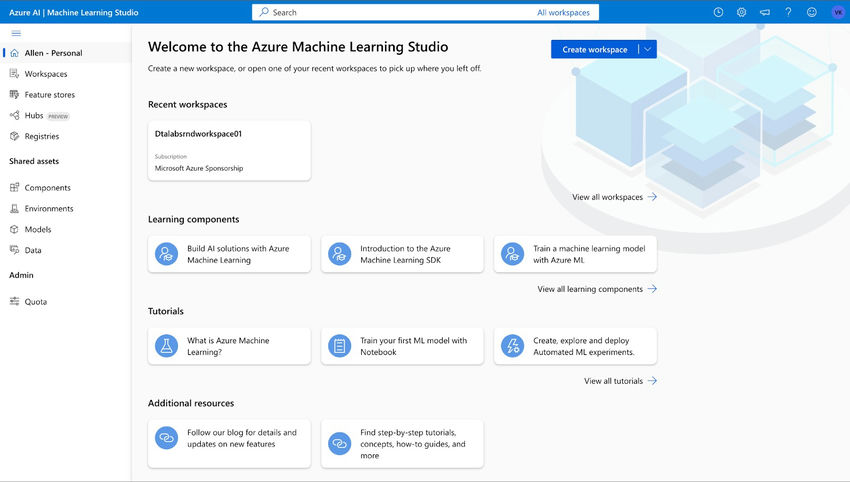Click learner icon on Train a machine learning model card
This screenshot has height=482, width=850.
click(512, 254)
